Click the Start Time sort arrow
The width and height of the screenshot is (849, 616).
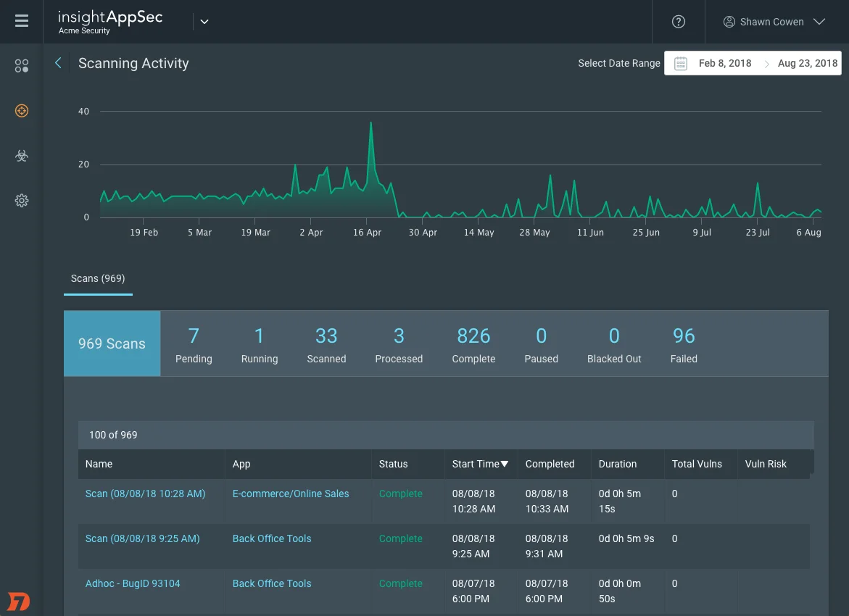click(x=504, y=464)
